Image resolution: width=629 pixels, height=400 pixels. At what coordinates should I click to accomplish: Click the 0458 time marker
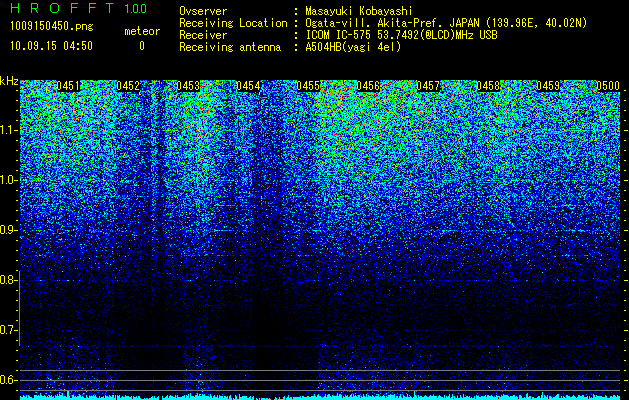coord(488,86)
